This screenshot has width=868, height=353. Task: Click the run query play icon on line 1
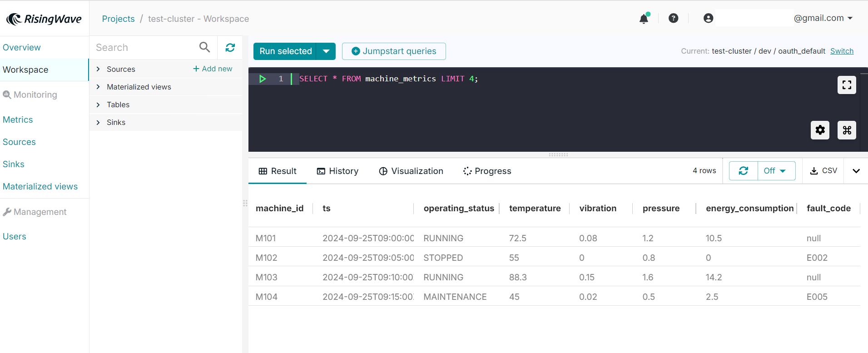(x=262, y=79)
